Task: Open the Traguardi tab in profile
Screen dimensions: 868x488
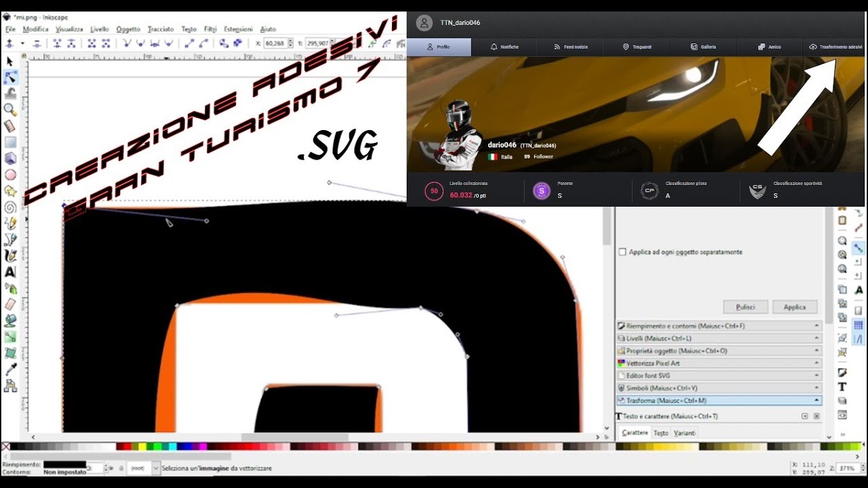Action: pos(637,47)
